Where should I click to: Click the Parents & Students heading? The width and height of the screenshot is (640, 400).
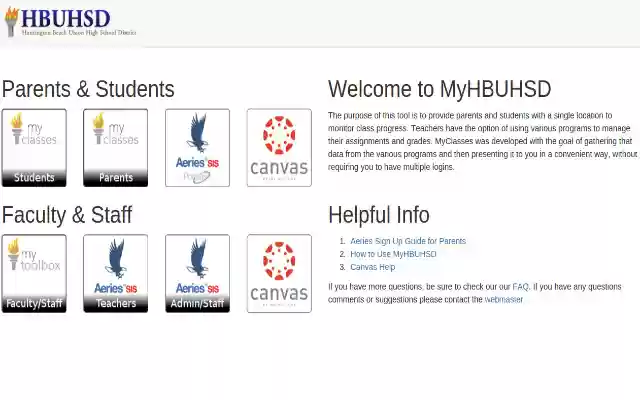point(88,89)
